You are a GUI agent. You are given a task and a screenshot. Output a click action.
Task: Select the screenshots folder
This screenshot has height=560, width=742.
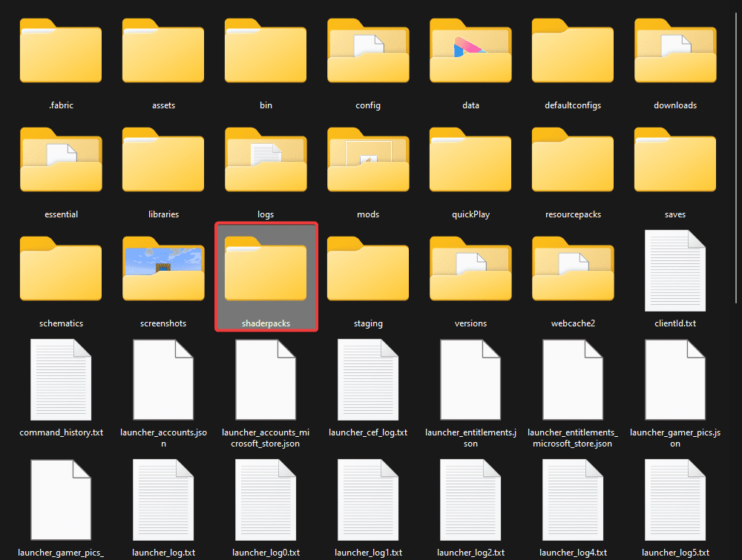pos(163,271)
